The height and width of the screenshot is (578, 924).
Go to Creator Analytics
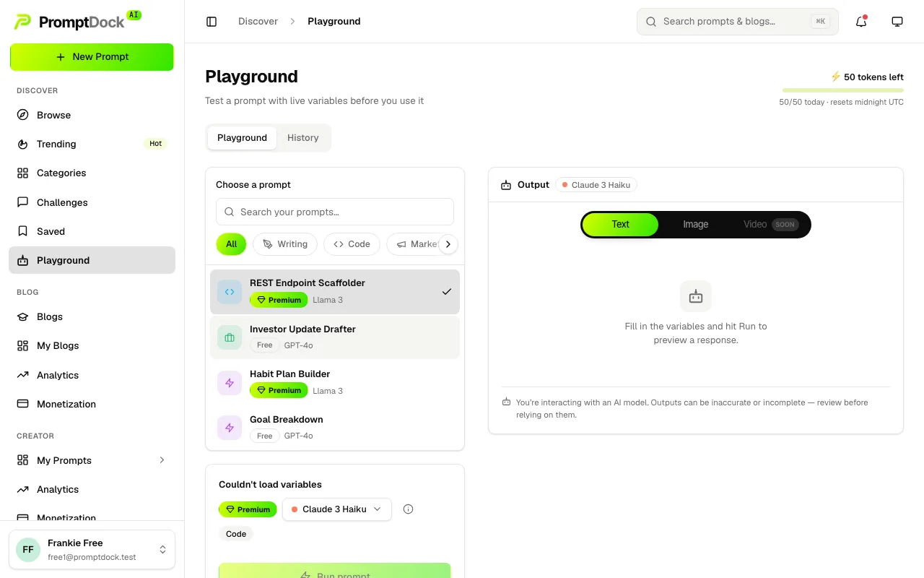(x=92, y=489)
